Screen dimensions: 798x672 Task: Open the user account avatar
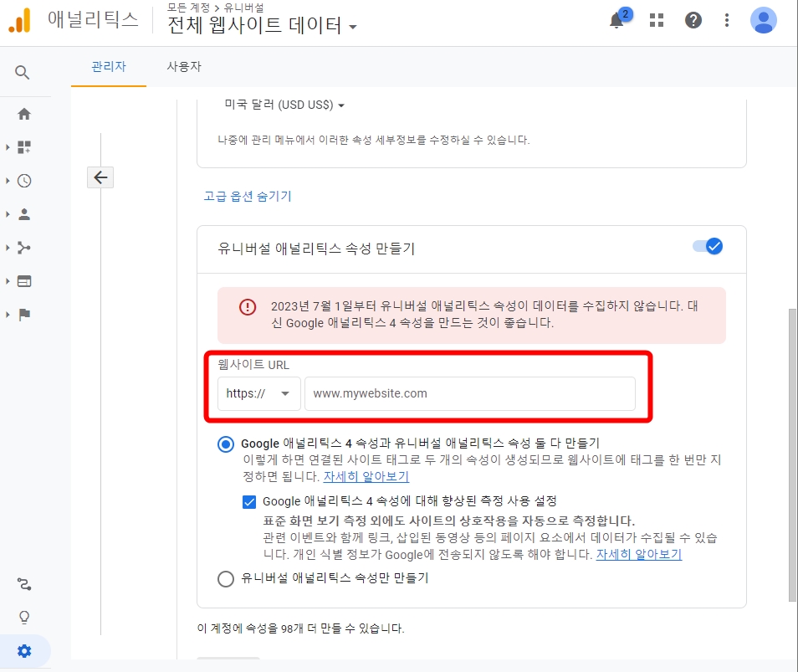pyautogui.click(x=764, y=20)
